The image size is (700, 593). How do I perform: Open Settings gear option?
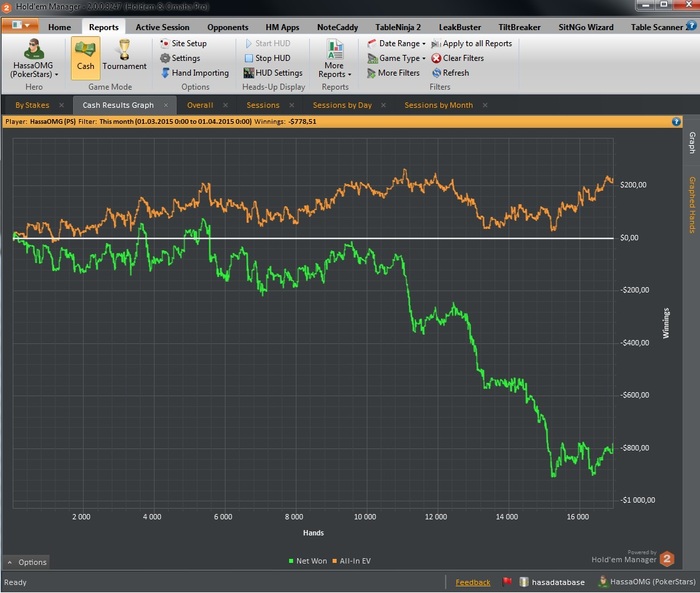(x=180, y=58)
